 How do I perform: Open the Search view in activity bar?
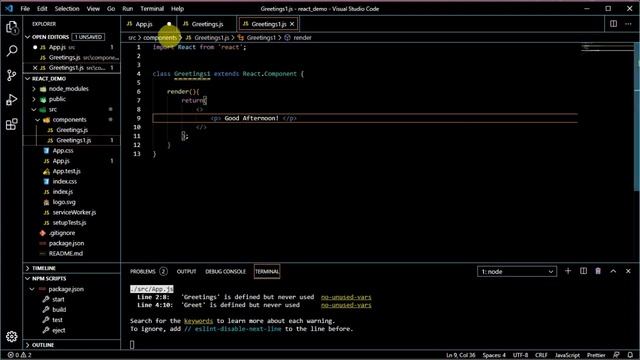point(12,51)
